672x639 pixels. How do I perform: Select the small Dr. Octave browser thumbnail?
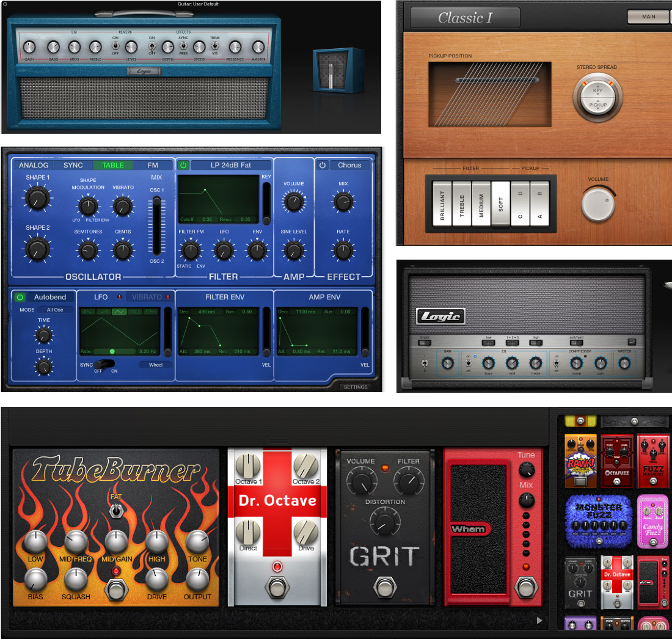pos(617,582)
